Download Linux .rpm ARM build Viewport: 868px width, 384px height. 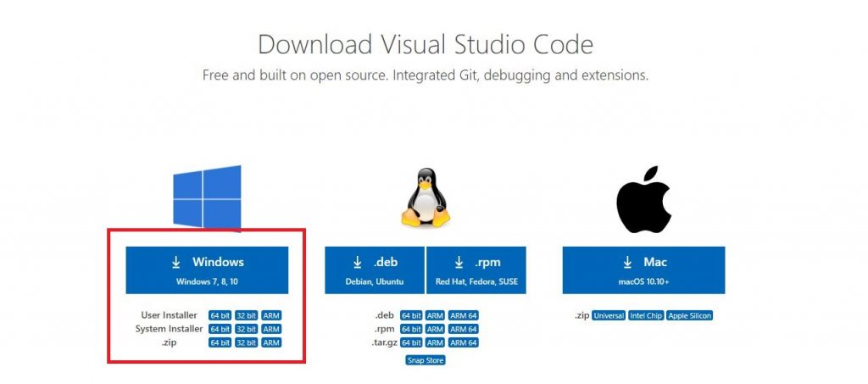(435, 329)
